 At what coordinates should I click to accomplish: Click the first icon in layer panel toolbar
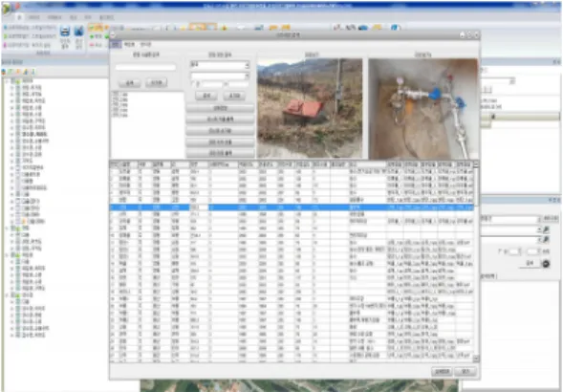point(4,72)
